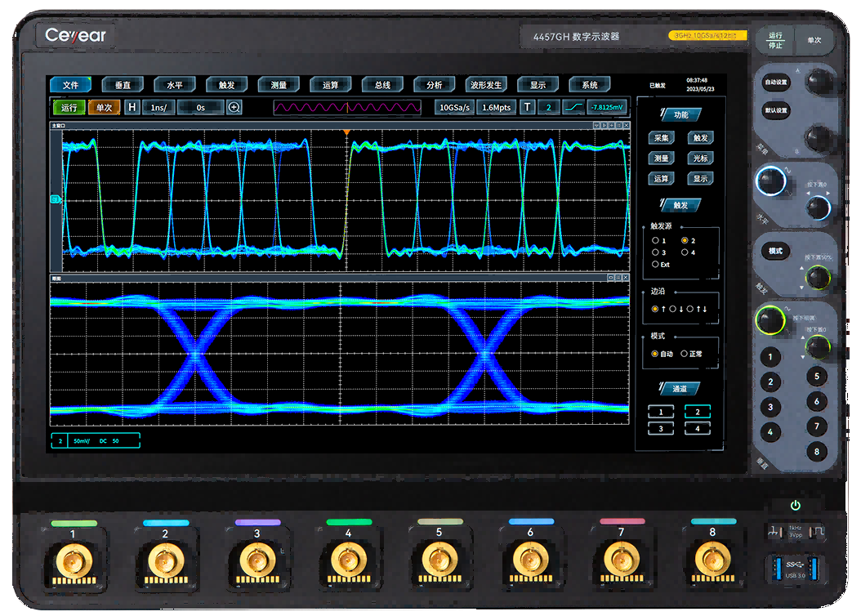Select 正常 (normal) trigger mode
Viewport: 861px width, 616px height.
tap(685, 354)
